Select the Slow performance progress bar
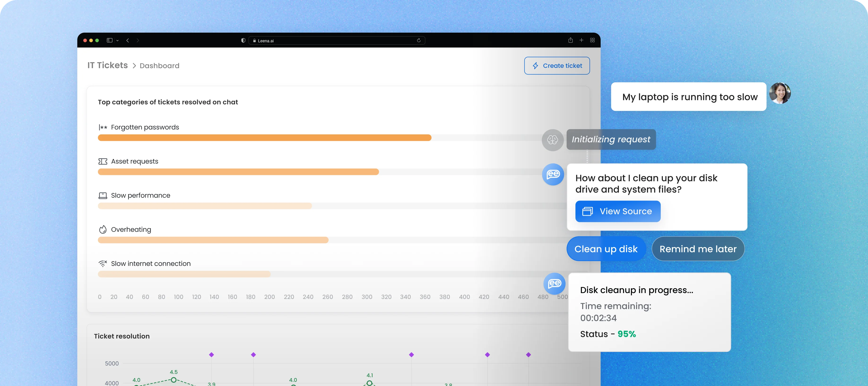The width and height of the screenshot is (868, 386). coord(205,206)
